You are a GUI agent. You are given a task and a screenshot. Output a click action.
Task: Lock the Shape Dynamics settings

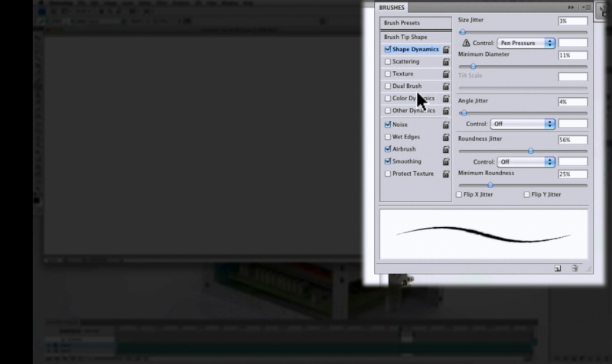coord(446,49)
